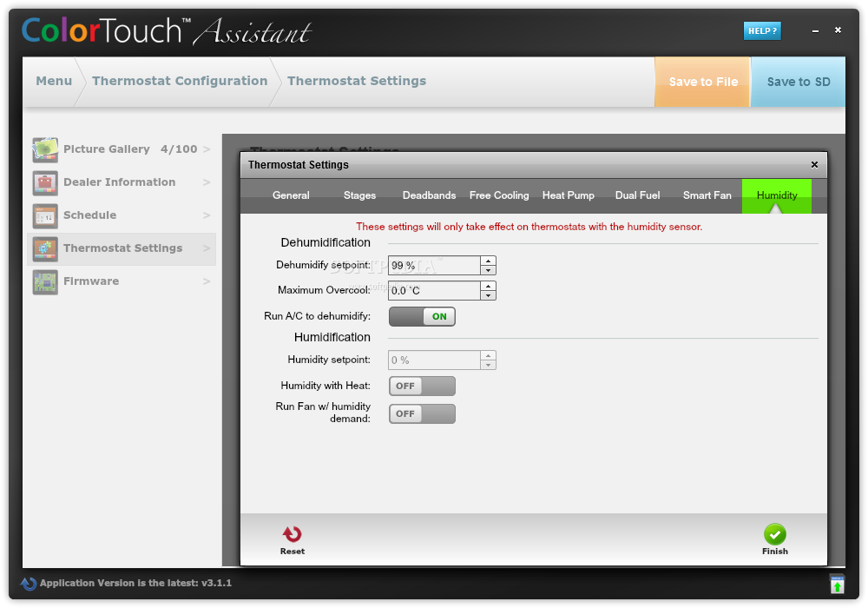Go to the Free Cooling tab
Screen dimensions: 868x608
(x=499, y=195)
